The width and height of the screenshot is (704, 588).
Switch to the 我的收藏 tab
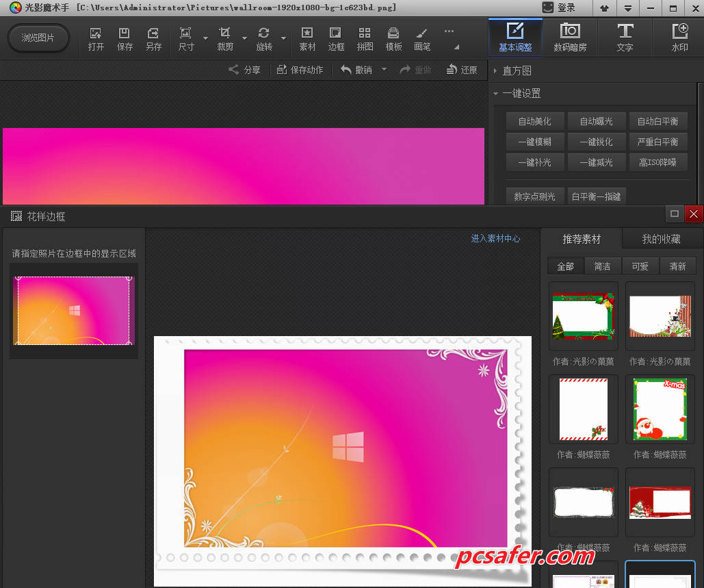click(661, 239)
